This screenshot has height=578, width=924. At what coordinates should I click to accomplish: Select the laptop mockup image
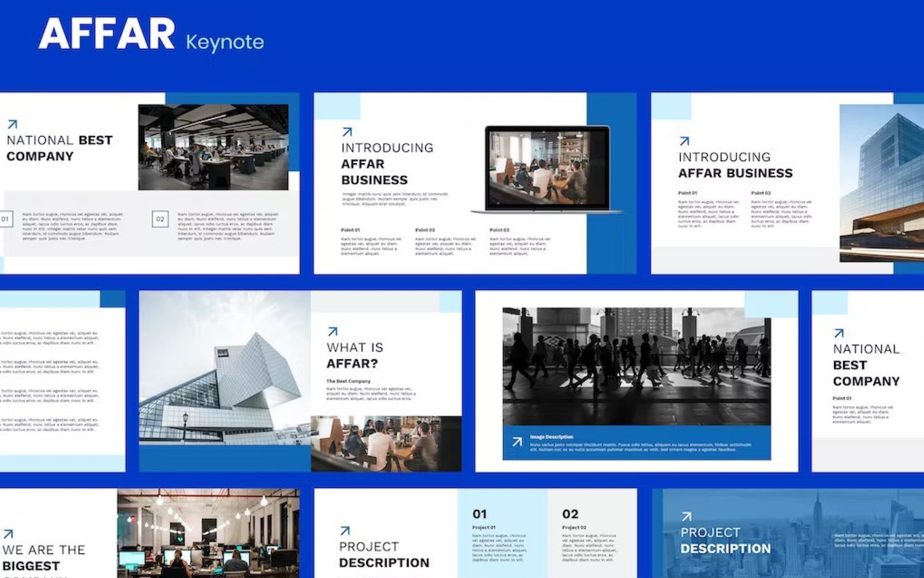point(547,169)
